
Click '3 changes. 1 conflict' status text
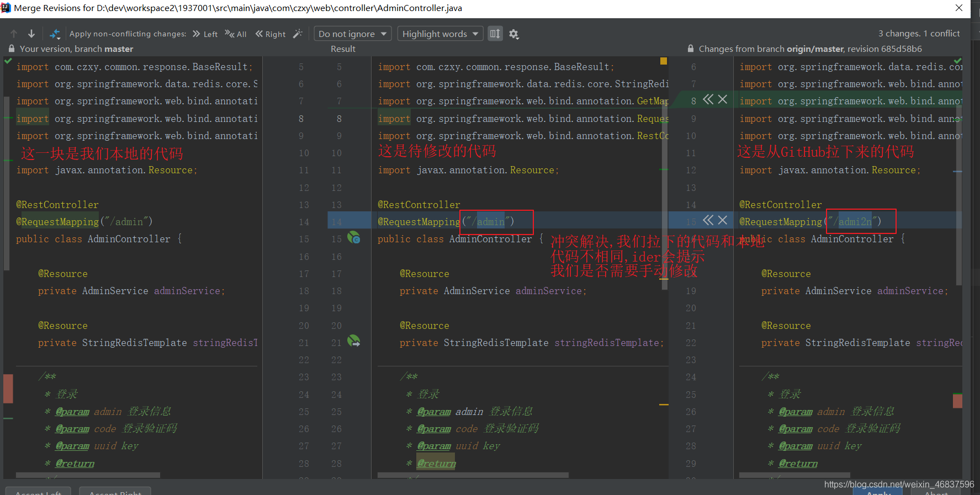[919, 33]
